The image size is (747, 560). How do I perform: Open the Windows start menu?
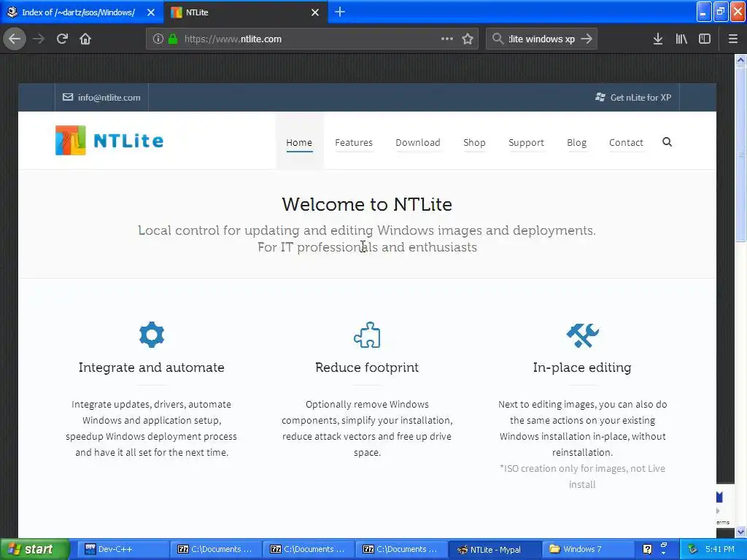click(34, 549)
